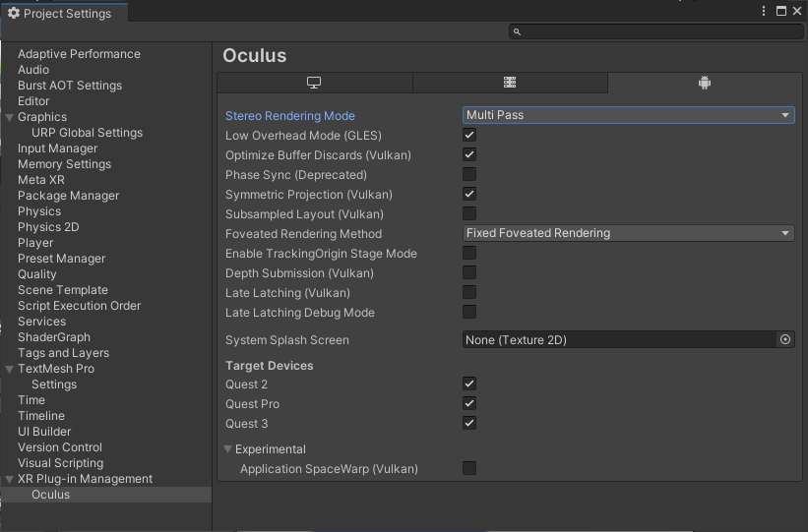Select Player in the settings list
Viewport: 808px width, 532px height.
35,243
